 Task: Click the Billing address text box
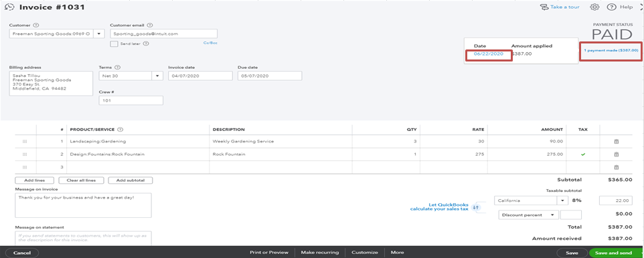tap(51, 84)
